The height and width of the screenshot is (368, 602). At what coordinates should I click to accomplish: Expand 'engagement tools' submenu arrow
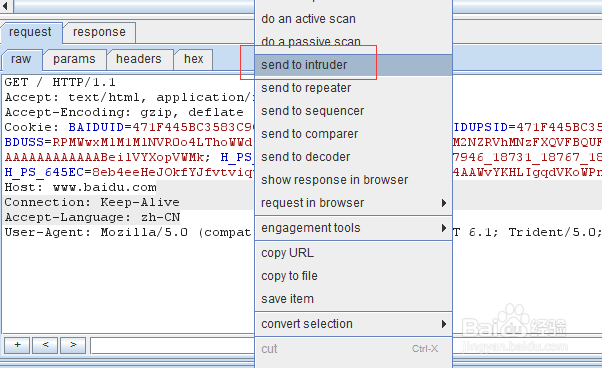pyautogui.click(x=444, y=228)
